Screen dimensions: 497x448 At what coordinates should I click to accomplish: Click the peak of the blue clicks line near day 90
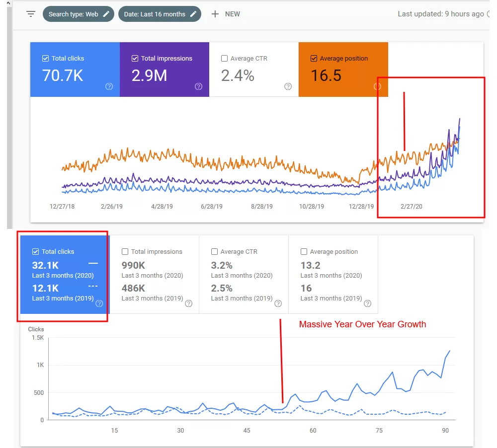[x=449, y=351]
